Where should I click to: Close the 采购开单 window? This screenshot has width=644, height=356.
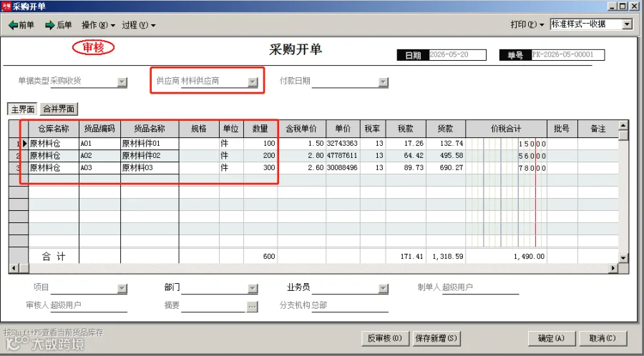point(635,6)
